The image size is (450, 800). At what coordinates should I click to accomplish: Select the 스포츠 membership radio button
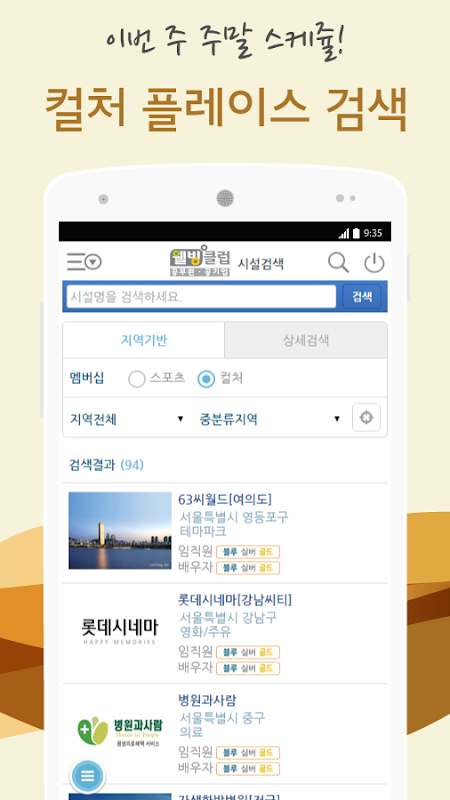pos(137,379)
